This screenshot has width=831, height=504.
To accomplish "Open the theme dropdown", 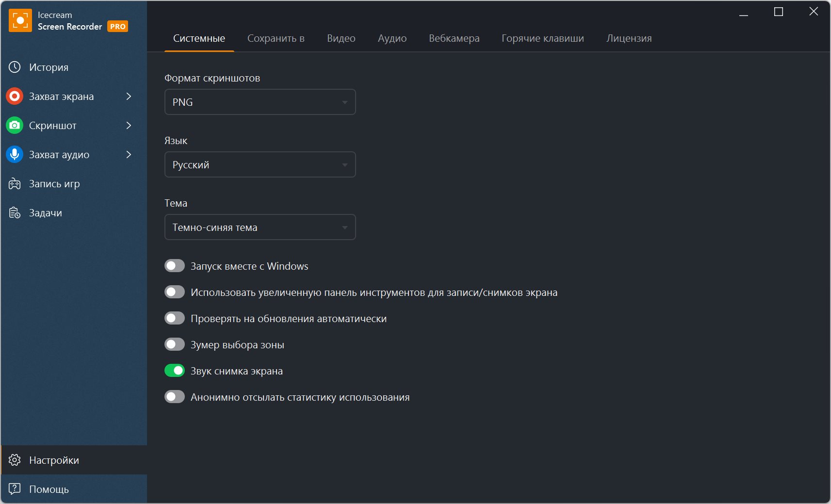I will point(260,227).
